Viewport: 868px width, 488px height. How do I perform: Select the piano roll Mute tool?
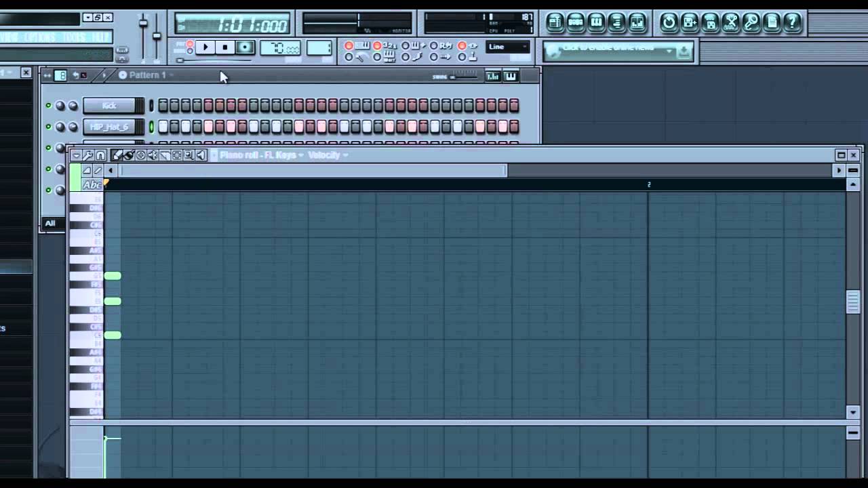point(153,155)
